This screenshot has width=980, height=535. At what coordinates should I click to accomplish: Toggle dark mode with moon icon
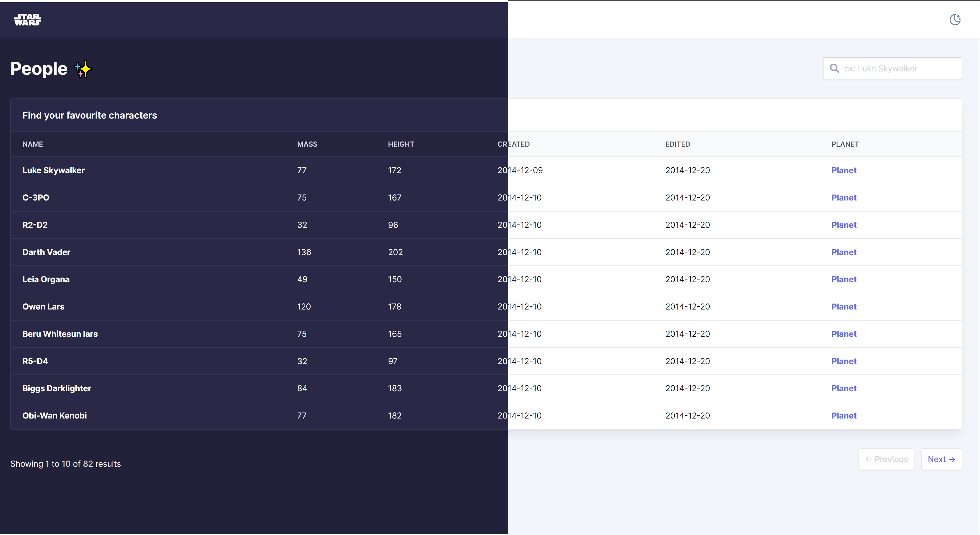pos(955,19)
